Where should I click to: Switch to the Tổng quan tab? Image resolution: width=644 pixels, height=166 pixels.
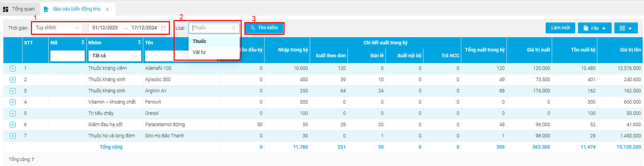coord(19,9)
